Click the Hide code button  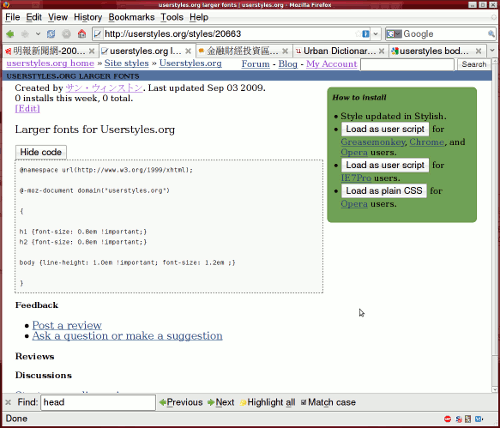41,152
